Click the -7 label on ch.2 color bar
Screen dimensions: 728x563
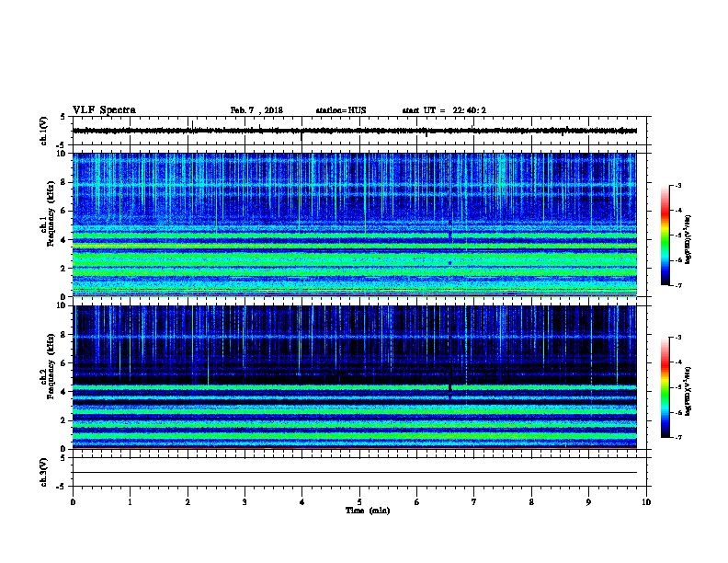point(677,437)
